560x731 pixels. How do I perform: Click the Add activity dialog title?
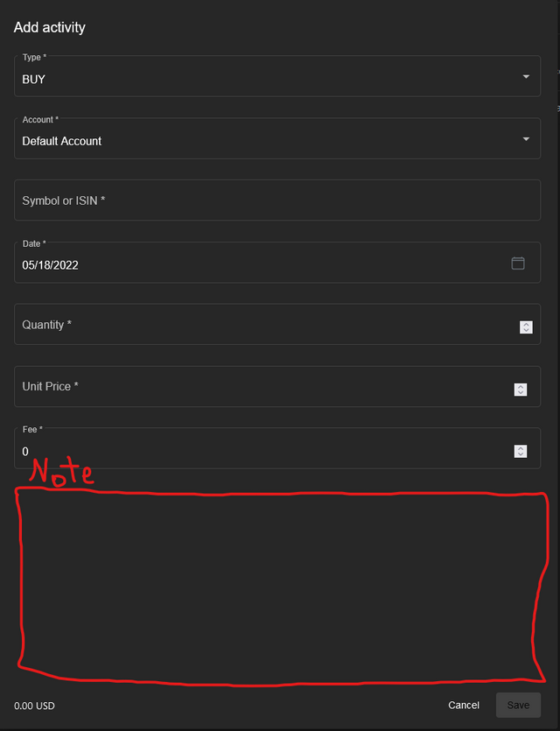[x=49, y=27]
